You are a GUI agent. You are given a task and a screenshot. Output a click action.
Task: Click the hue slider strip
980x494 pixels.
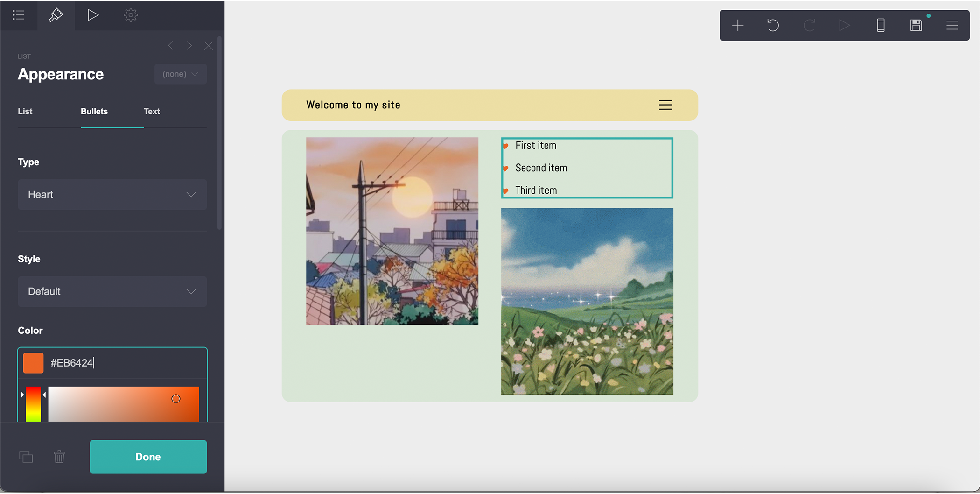coord(33,404)
